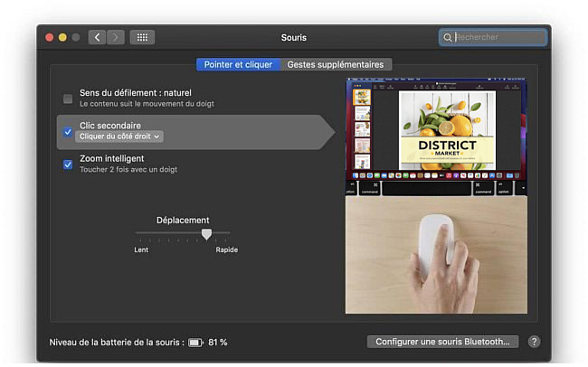Minimize the Souris window with yellow button
The width and height of the screenshot is (588, 367).
(x=62, y=37)
